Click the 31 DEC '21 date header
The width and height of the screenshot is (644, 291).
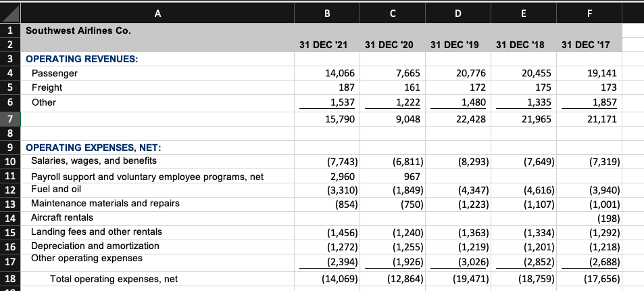[324, 45]
